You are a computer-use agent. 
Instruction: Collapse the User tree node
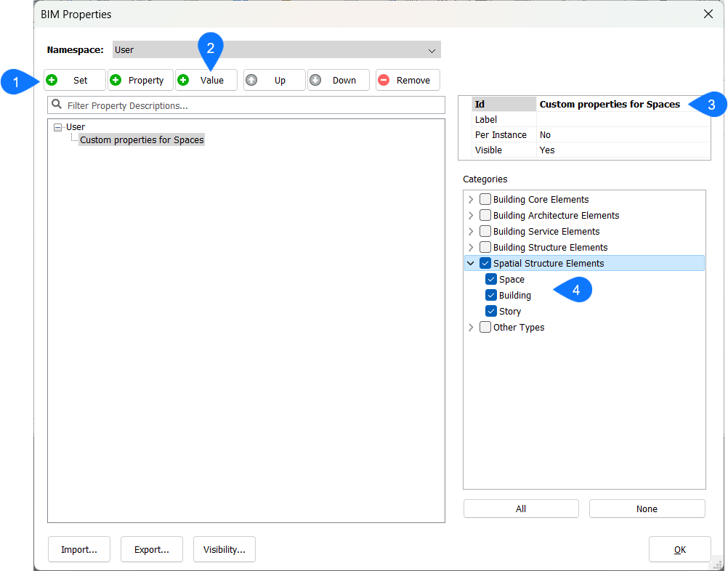pos(58,127)
